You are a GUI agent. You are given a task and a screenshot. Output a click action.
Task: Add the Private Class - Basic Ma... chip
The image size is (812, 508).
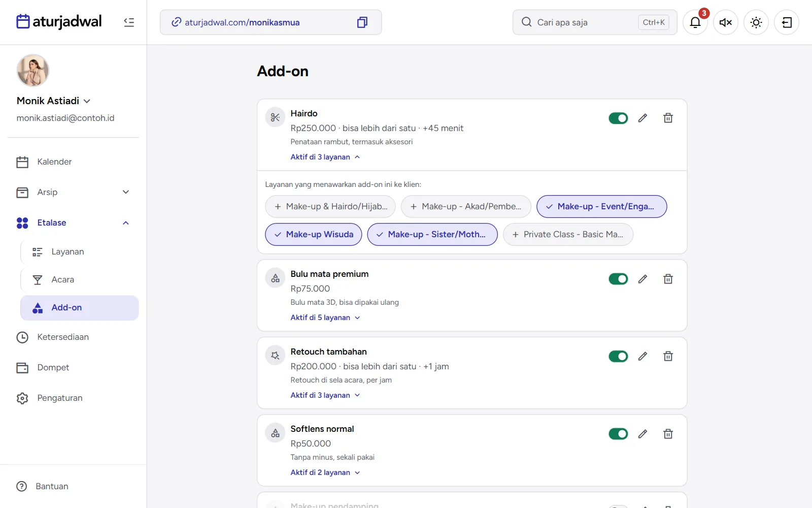(568, 235)
